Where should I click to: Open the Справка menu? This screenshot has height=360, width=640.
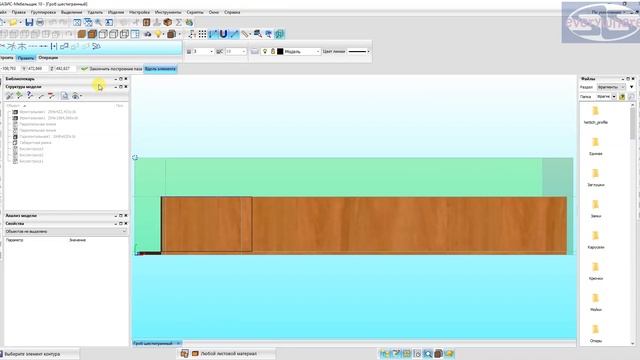click(232, 12)
